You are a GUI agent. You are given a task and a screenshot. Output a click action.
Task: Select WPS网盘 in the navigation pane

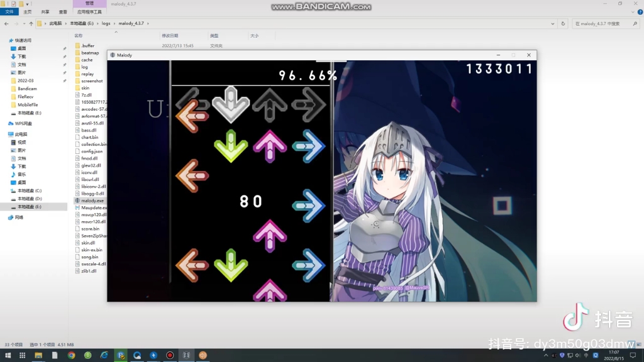coord(23,124)
